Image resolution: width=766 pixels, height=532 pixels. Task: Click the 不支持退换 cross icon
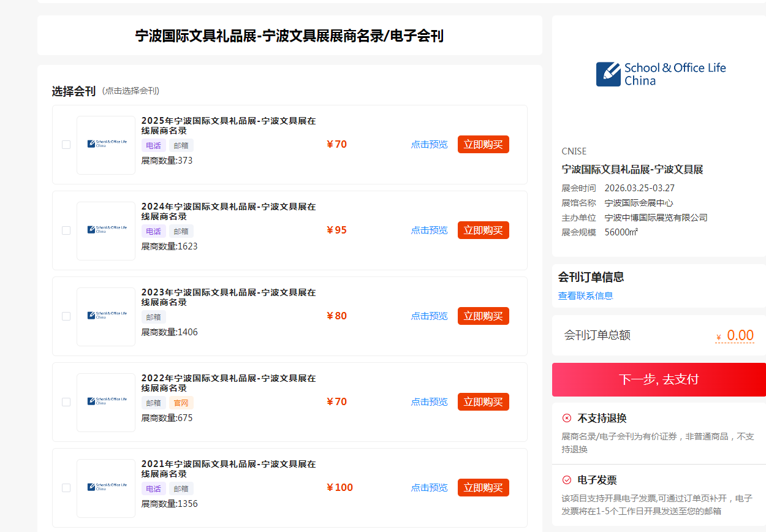click(567, 418)
